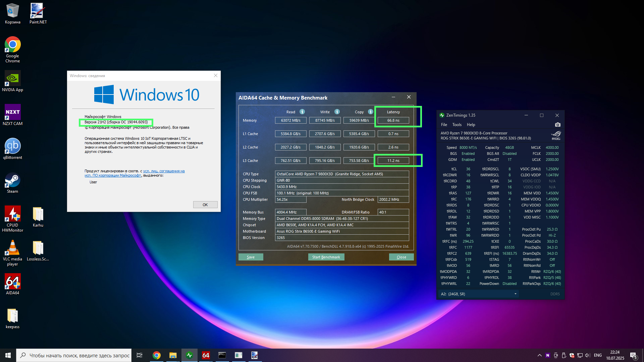Click the Memory Write 87745 MB/s value
Image resolution: width=644 pixels, height=362 pixels.
click(x=325, y=120)
